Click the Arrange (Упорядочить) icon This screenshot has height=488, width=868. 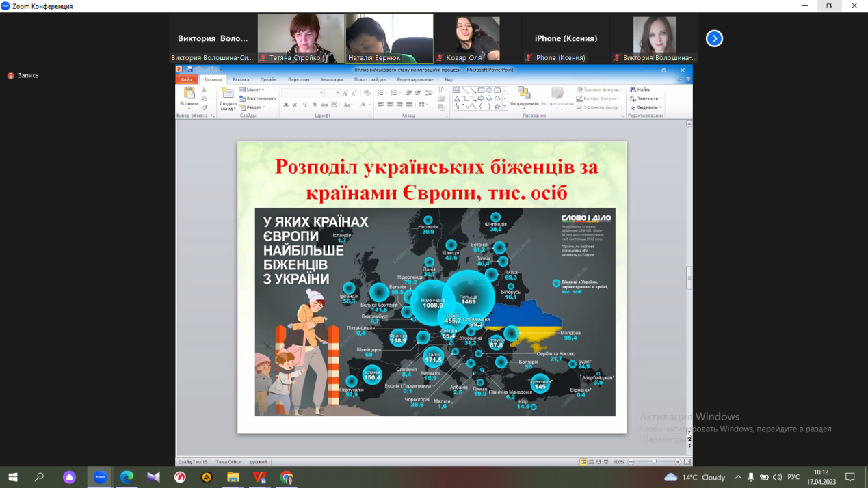[524, 94]
